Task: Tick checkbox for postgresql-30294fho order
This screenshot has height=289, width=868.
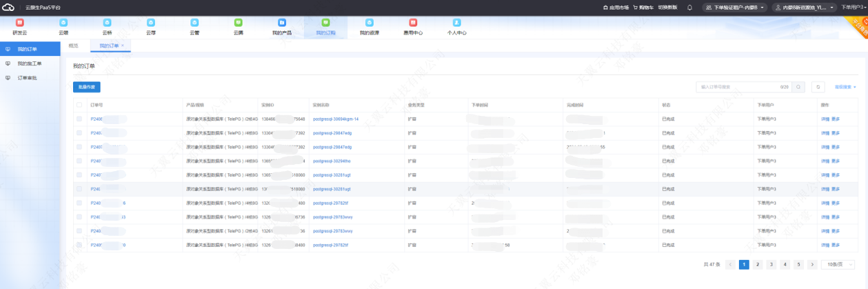Action: pyautogui.click(x=79, y=161)
